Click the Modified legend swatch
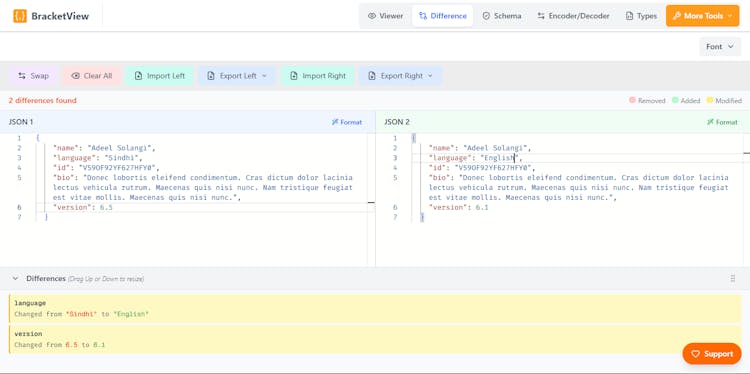This screenshot has width=750, height=374. tap(709, 100)
